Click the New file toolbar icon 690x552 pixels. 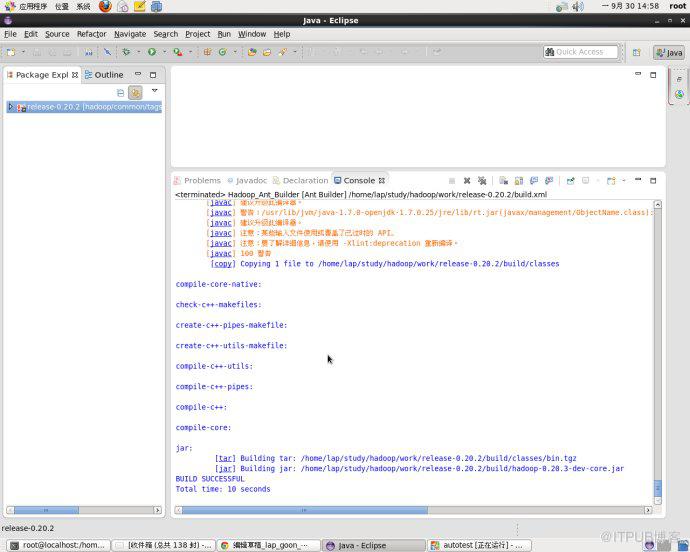tap(11, 52)
